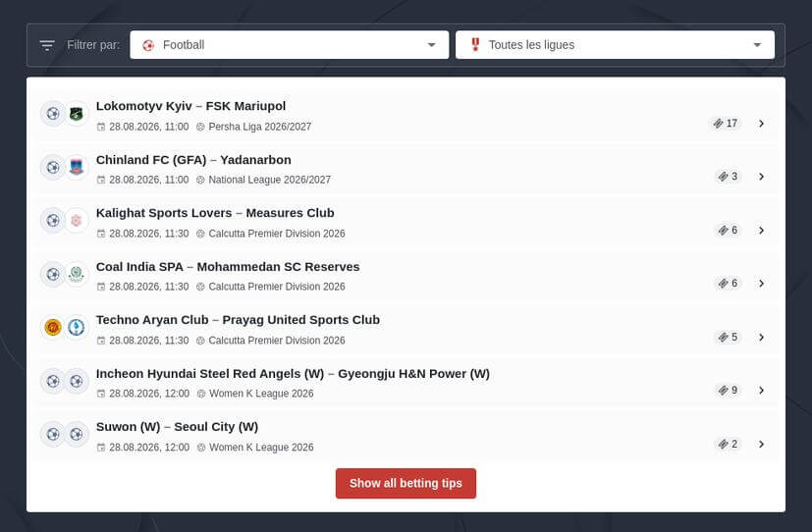The height and width of the screenshot is (532, 812).
Task: Click FSK Mariupol green team crest
Action: 77,114
